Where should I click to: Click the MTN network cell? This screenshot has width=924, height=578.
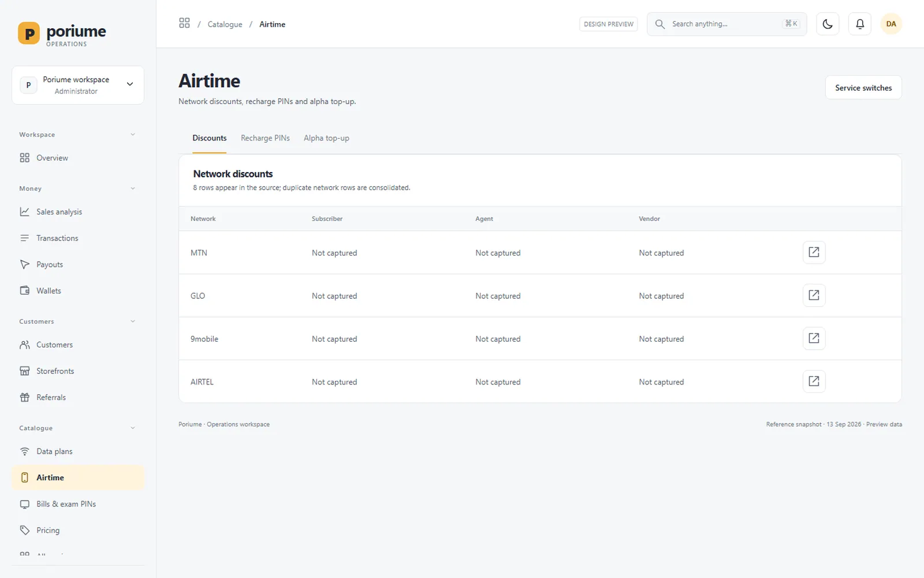point(199,253)
